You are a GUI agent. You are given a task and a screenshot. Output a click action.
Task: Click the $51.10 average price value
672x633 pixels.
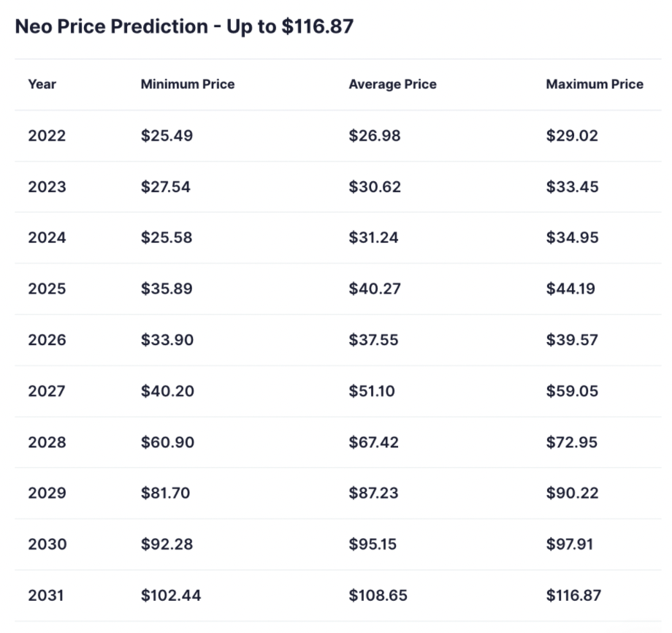372,391
